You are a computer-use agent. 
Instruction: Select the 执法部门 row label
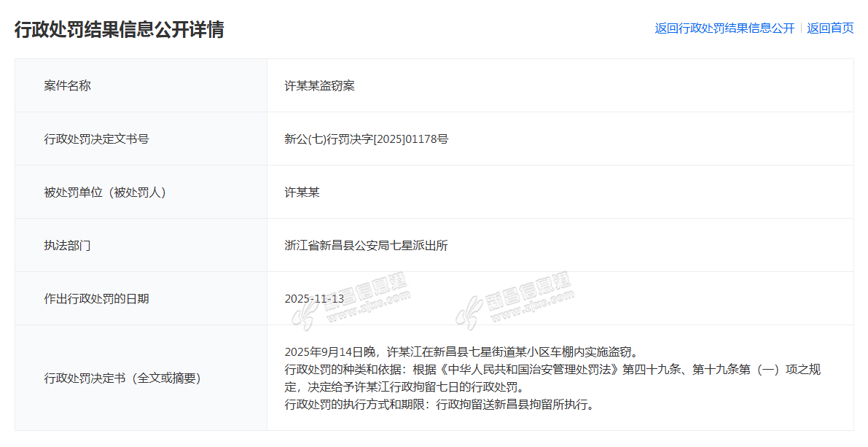point(68,246)
